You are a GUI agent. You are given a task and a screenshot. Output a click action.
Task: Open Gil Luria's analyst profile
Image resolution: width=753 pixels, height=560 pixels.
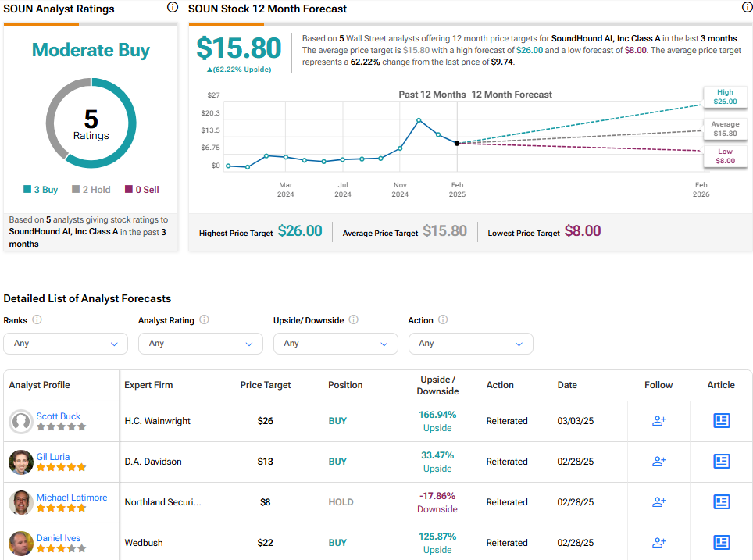53,457
